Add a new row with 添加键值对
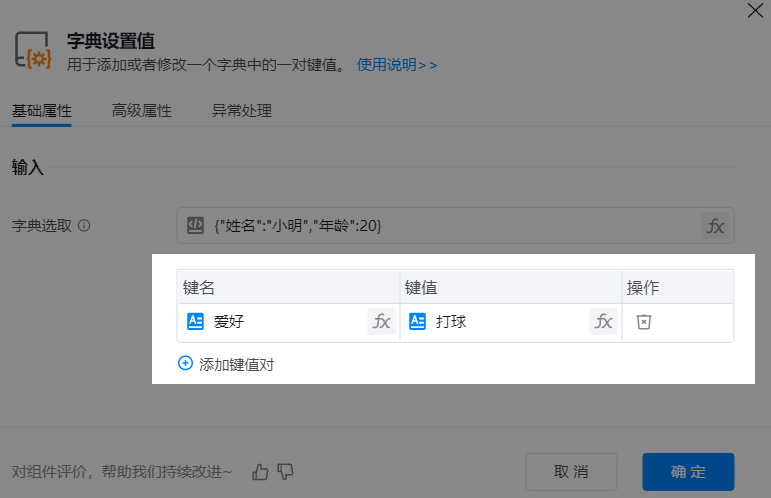Image resolution: width=771 pixels, height=498 pixels. 226,364
